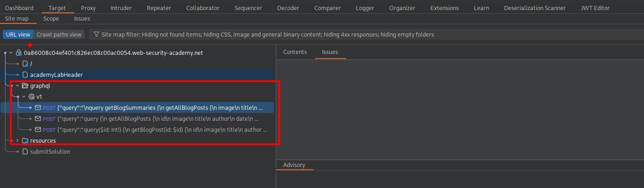This screenshot has height=188, width=644.
Task: Click the resources folder icon
Action: click(25, 140)
